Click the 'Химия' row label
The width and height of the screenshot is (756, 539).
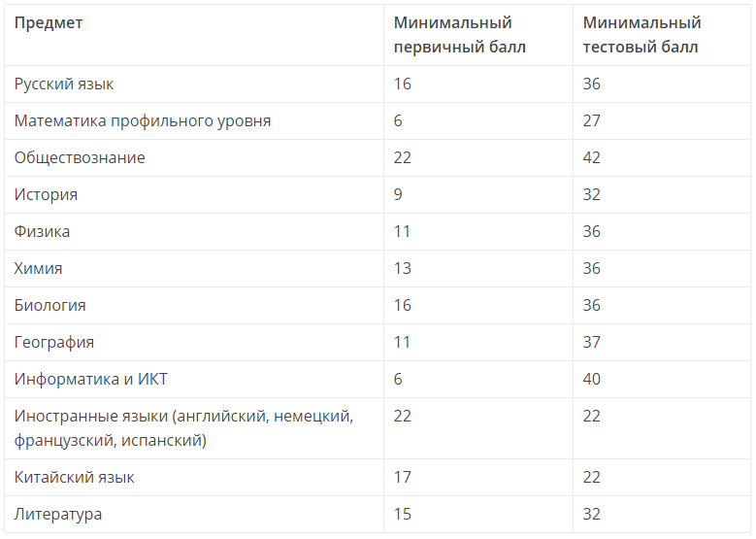point(38,268)
